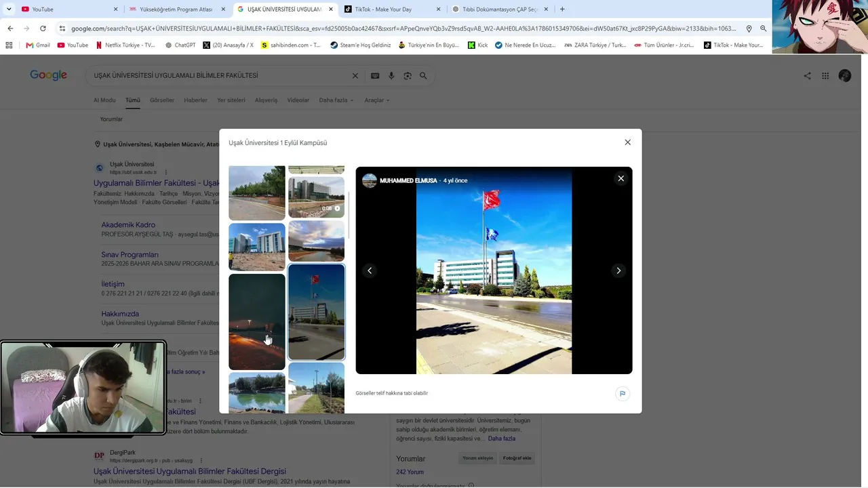Image resolution: width=868 pixels, height=488 pixels.
Task: Click the Fotoğraf ekle button
Action: click(x=517, y=458)
